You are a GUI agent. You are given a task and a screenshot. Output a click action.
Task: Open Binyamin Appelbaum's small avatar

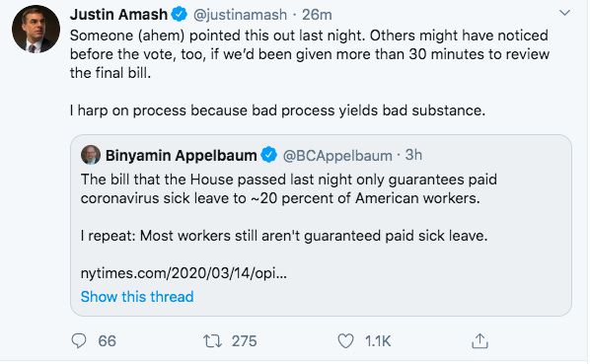[x=91, y=155]
